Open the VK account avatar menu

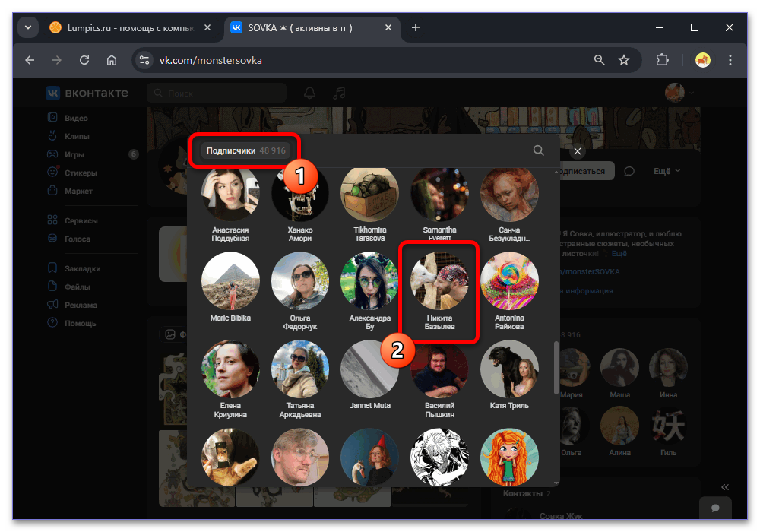pyautogui.click(x=679, y=92)
